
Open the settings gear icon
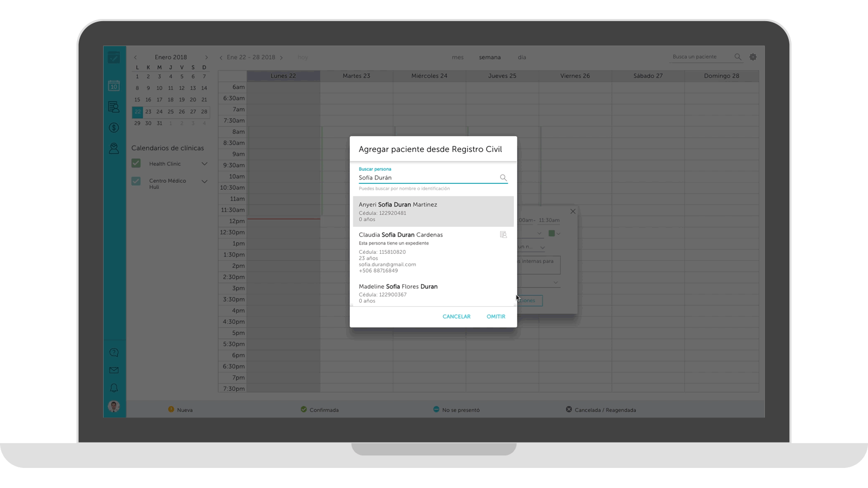click(753, 57)
